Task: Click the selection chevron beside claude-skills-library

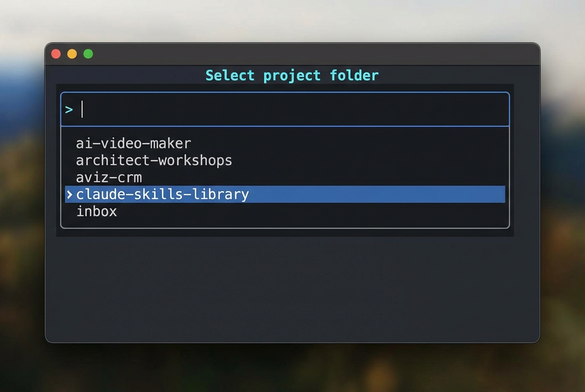Action: (69, 195)
